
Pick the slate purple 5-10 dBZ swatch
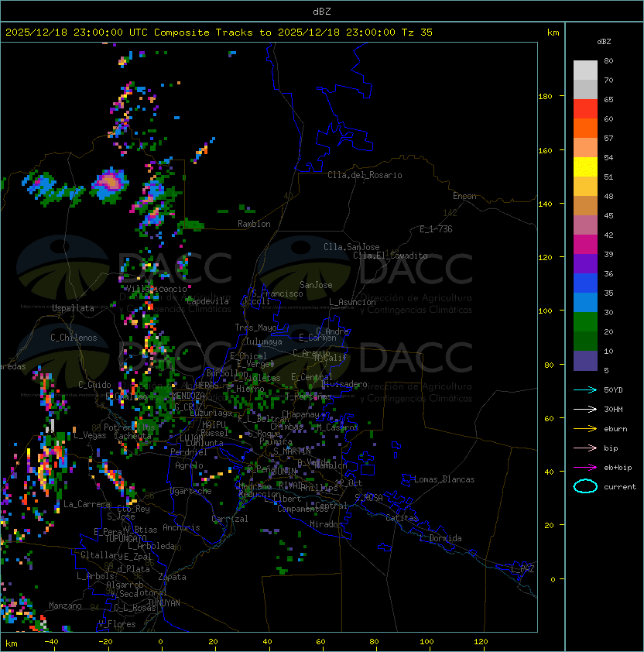[585, 361]
